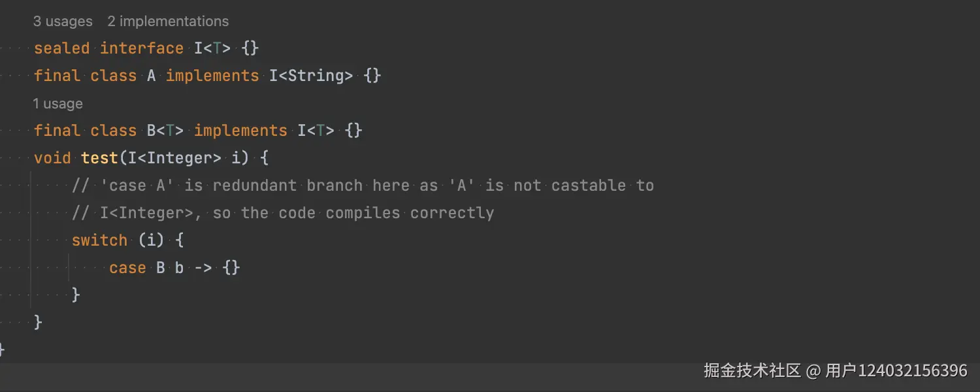Viewport: 980px width, 392px height.
Task: Click the "1 usage" hint above class B
Action: pos(57,104)
